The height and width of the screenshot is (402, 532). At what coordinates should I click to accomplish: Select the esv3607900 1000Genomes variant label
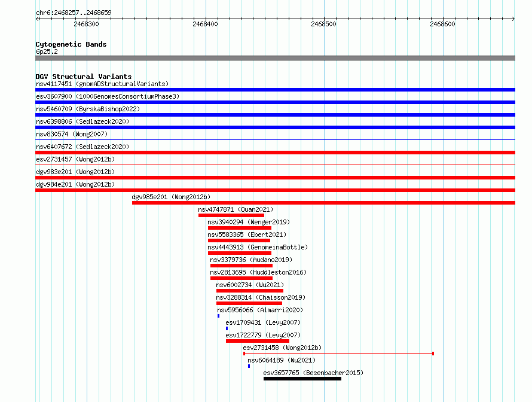(x=108, y=96)
